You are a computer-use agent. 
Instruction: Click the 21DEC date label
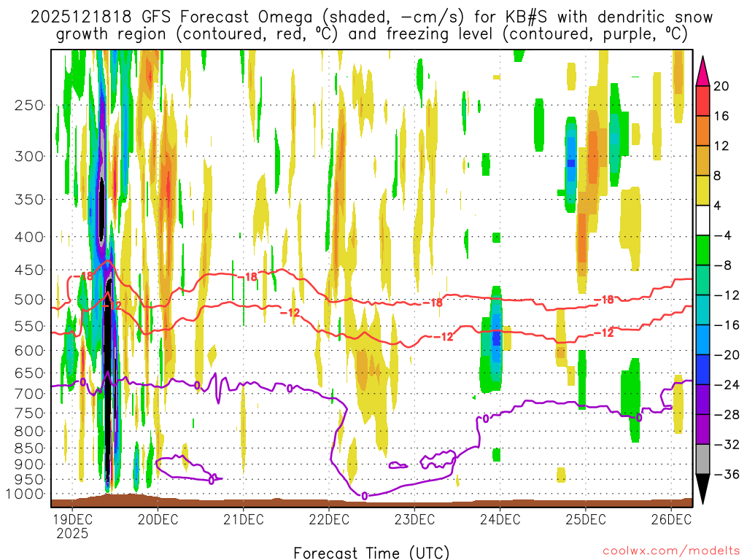(244, 519)
